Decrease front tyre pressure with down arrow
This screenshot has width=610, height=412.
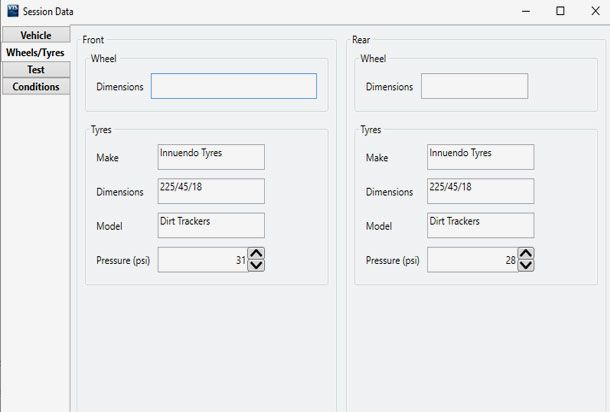256,265
